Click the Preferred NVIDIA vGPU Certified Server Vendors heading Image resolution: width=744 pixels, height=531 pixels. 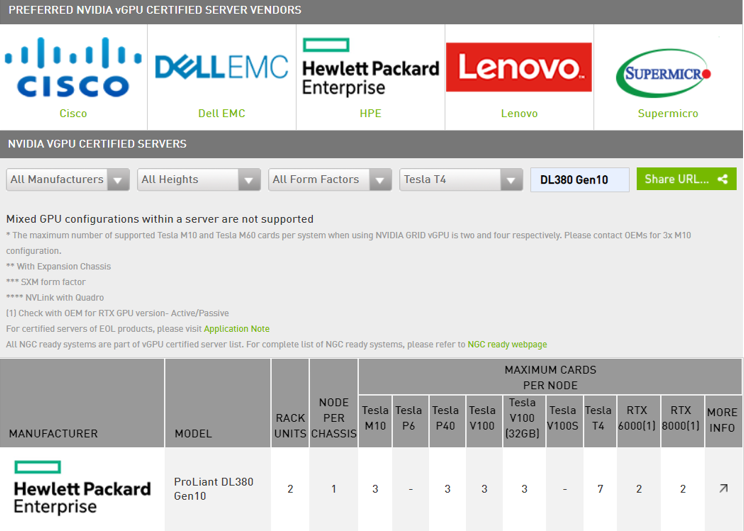pos(155,10)
